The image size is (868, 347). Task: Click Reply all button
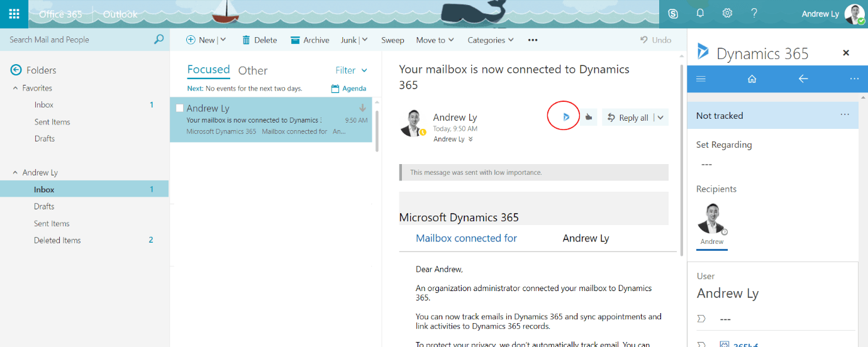point(628,118)
